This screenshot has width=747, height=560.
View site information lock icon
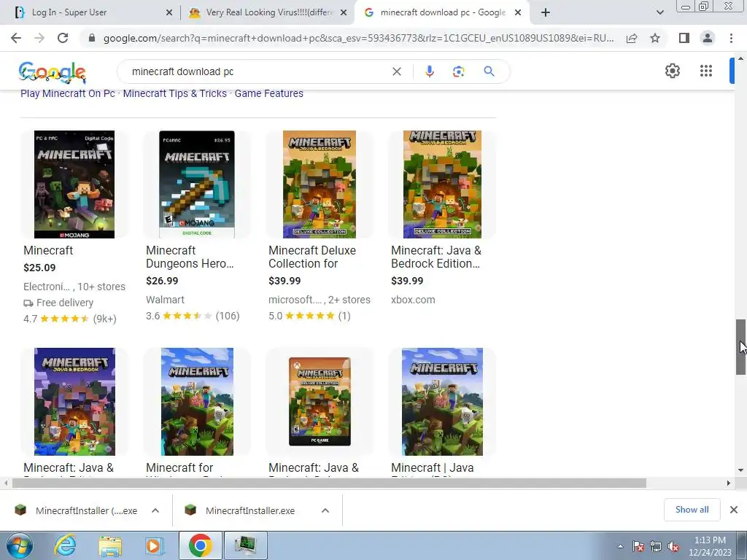pyautogui.click(x=92, y=38)
